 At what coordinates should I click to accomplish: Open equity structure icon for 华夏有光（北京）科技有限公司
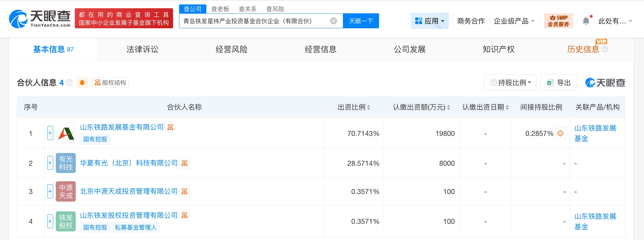[x=184, y=163]
